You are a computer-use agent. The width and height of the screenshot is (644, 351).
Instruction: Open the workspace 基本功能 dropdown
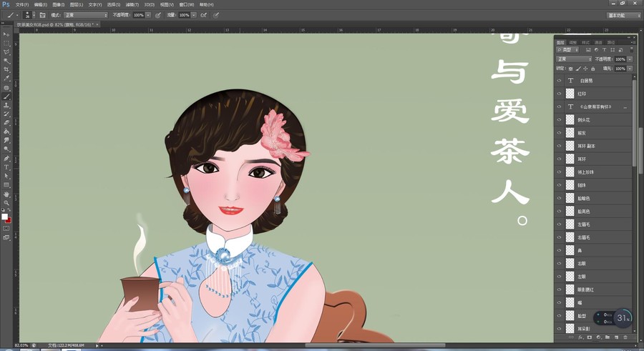(x=624, y=15)
